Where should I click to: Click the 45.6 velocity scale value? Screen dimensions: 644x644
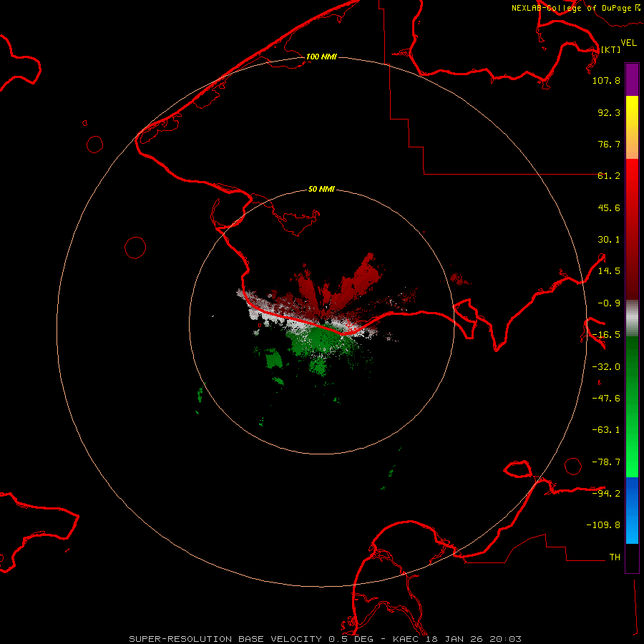(609, 208)
